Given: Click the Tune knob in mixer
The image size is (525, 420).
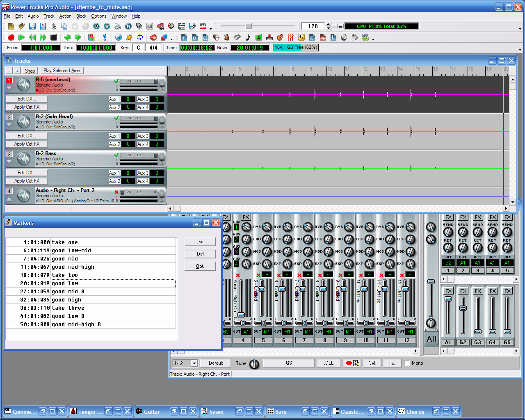Looking at the screenshot, I should [x=254, y=364].
